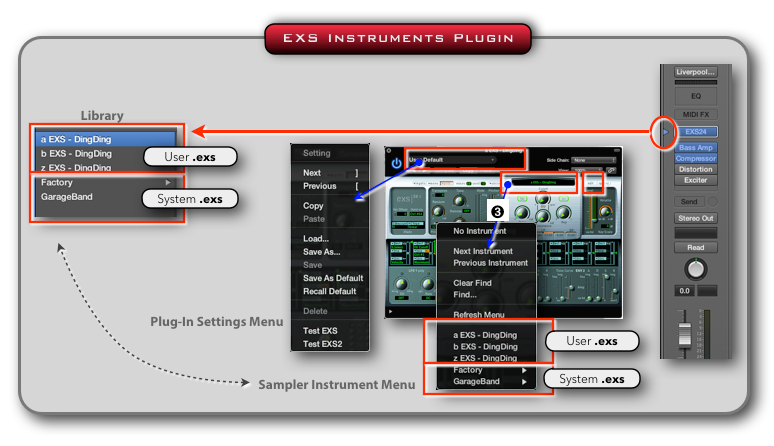The height and width of the screenshot is (446, 774).
Task: Toggle the Compressor plugin slot
Action: [695, 158]
